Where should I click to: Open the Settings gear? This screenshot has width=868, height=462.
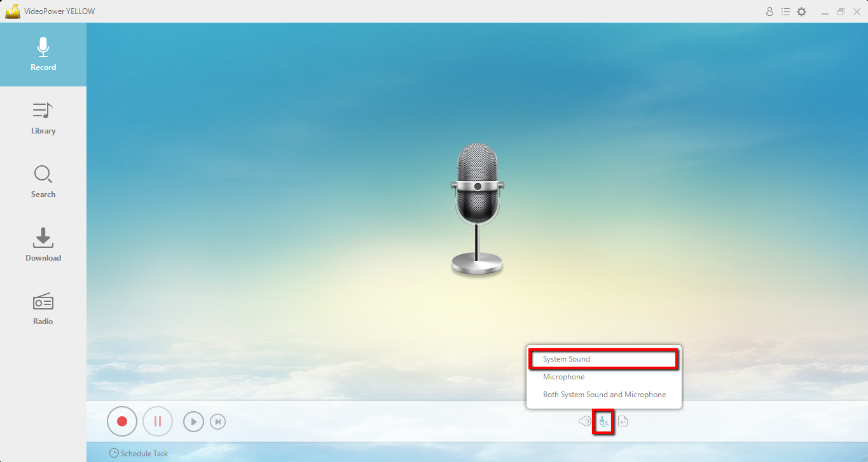tap(801, 11)
